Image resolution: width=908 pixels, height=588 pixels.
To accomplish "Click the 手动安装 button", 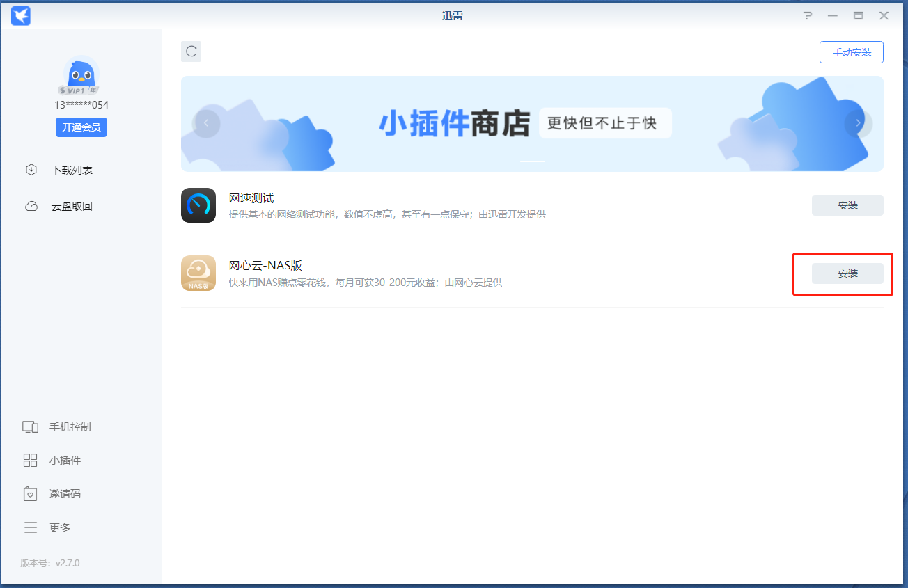I will click(852, 52).
